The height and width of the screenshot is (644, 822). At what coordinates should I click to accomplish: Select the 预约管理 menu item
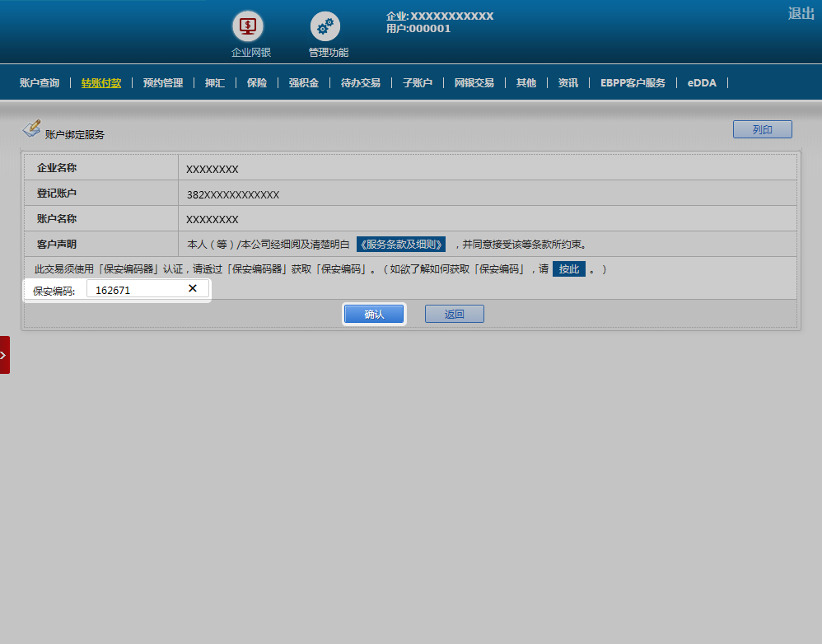point(163,83)
